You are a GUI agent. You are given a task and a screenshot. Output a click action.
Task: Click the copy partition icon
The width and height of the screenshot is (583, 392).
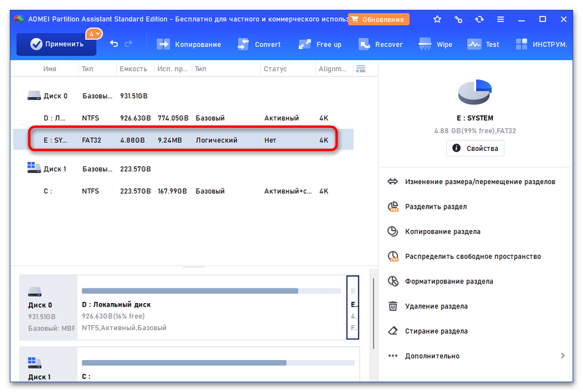click(x=393, y=231)
